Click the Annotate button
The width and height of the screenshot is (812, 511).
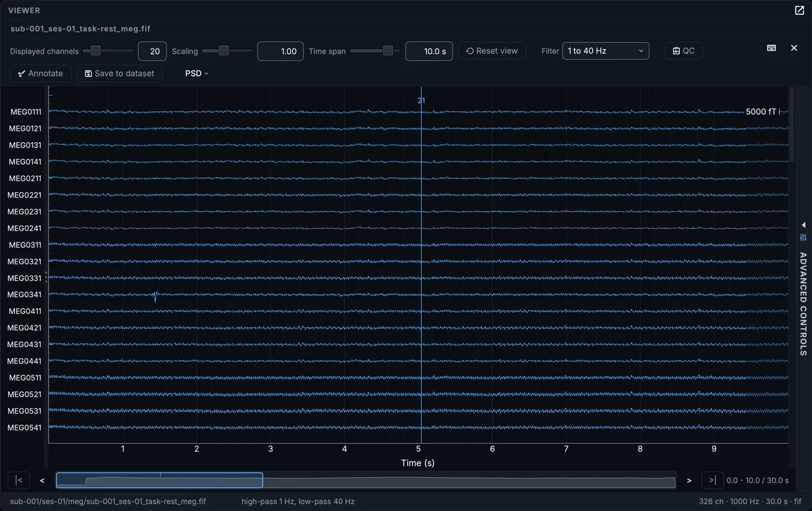coord(41,73)
